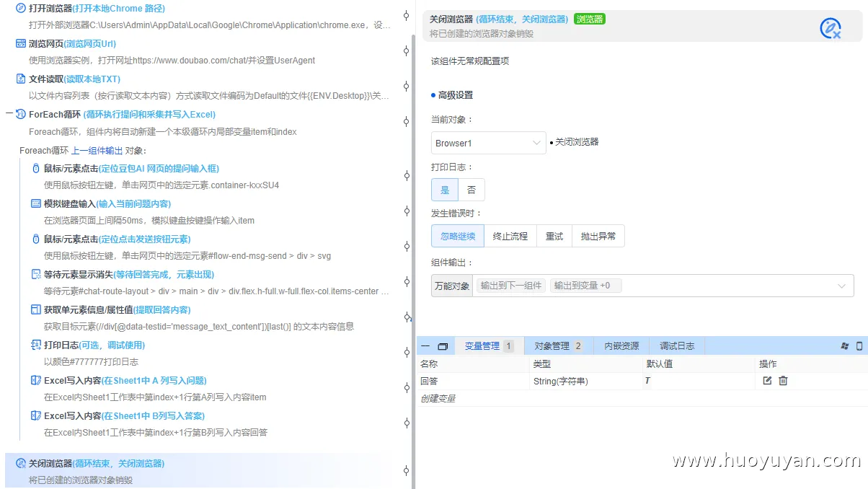Choose 忽略继续 for error handling
The image size is (868, 489).
[x=458, y=236]
